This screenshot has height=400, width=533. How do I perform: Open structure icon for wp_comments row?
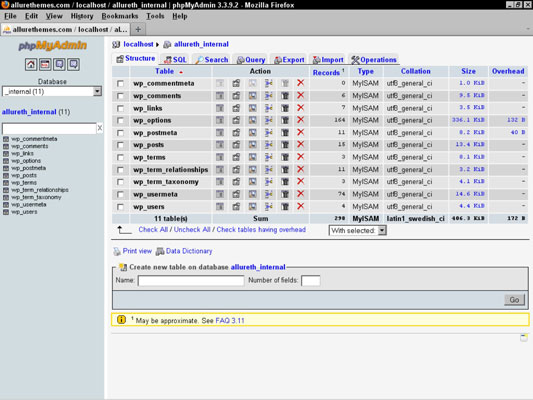pos(236,95)
